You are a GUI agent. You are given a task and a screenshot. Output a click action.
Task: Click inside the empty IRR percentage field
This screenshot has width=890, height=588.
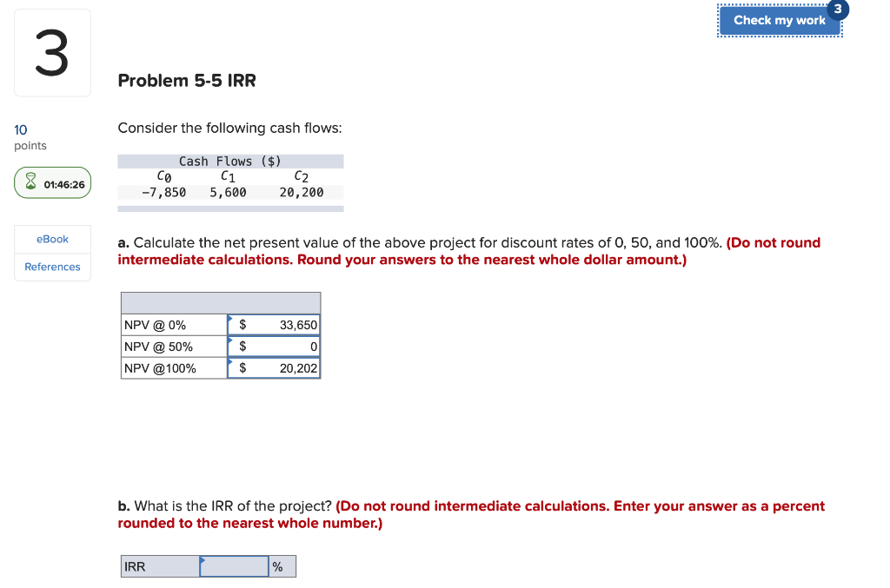[x=234, y=565]
